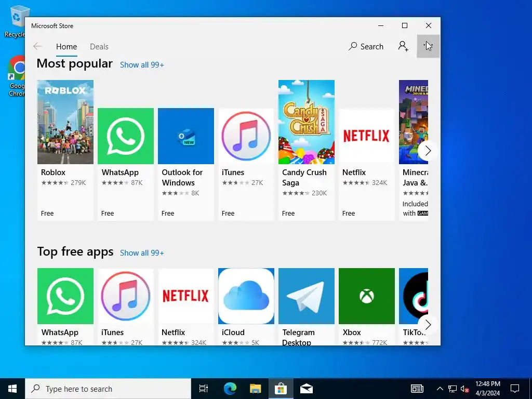532x399 pixels.
Task: Go back with the back arrow
Action: click(x=37, y=46)
